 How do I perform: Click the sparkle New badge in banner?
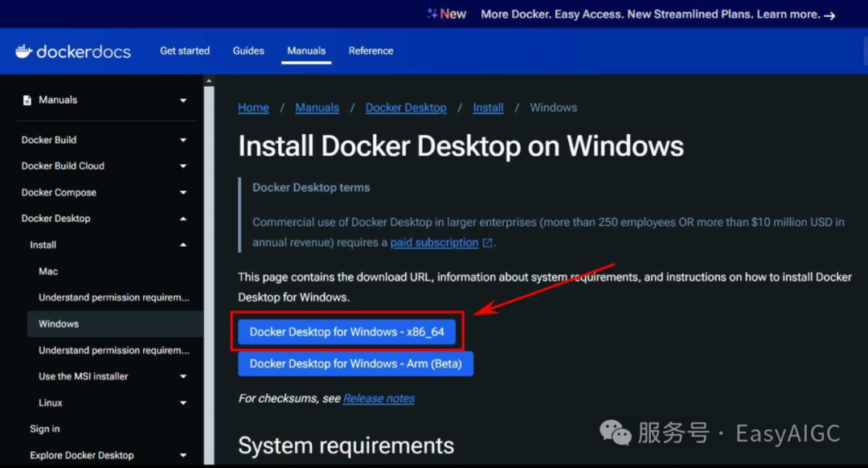[x=446, y=14]
